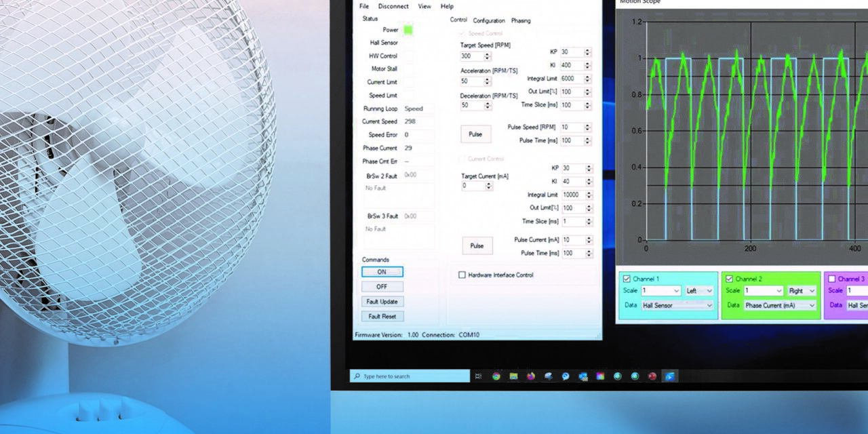
Task: Click the green Power status indicator
Action: click(407, 29)
